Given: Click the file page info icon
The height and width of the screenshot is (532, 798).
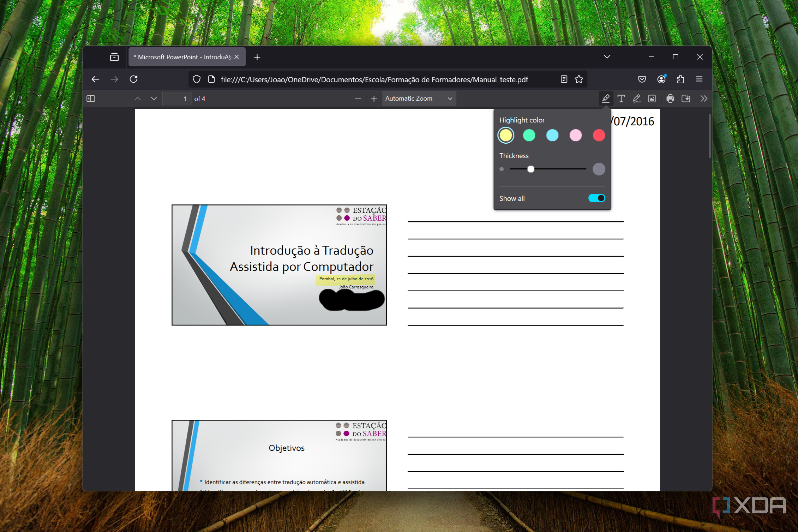Looking at the screenshot, I should pos(211,79).
